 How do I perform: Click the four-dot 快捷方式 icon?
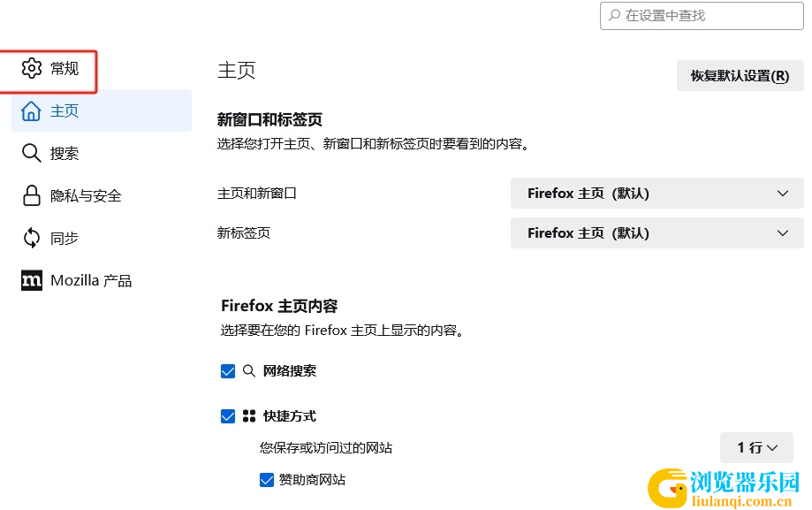pyautogui.click(x=249, y=415)
